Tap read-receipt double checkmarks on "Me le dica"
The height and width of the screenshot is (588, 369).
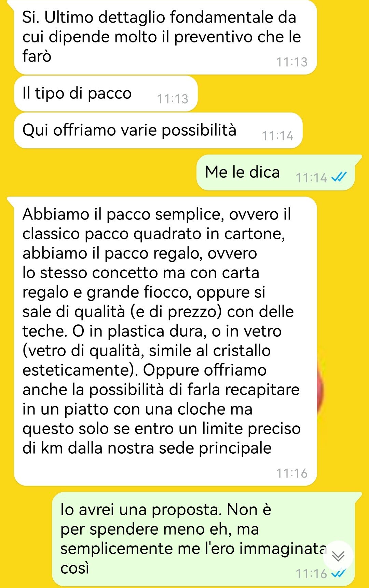tap(339, 177)
